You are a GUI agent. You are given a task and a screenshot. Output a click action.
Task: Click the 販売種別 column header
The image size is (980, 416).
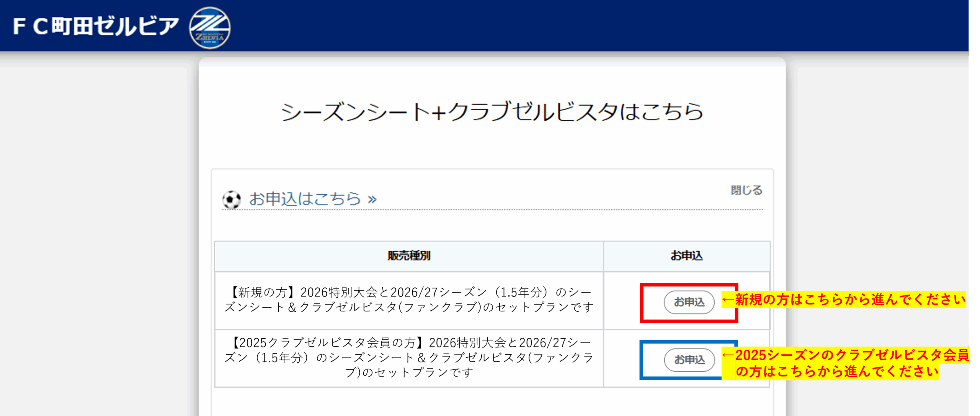click(409, 256)
